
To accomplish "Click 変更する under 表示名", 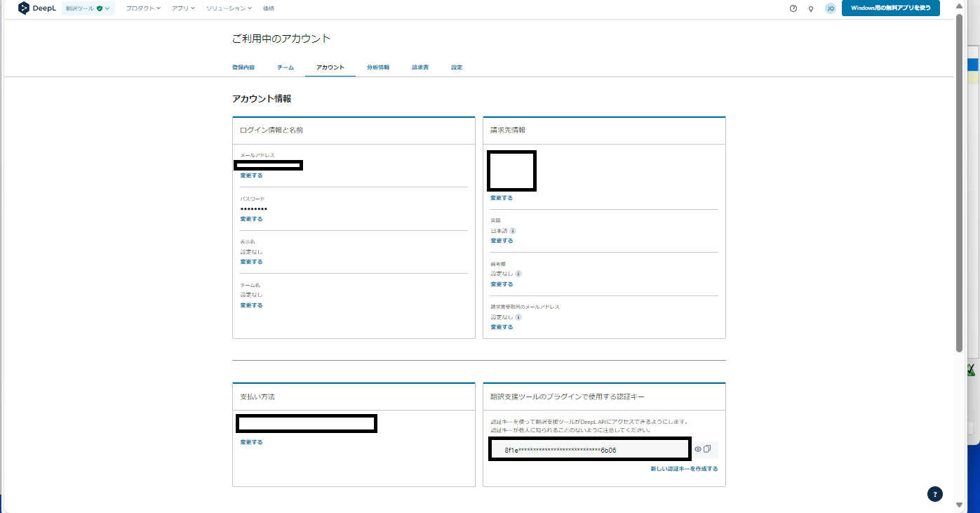I will pyautogui.click(x=251, y=262).
